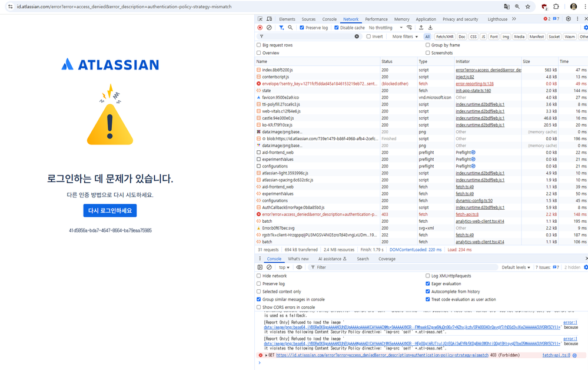Sort by the Status column header
588x370 pixels.
[x=398, y=61]
